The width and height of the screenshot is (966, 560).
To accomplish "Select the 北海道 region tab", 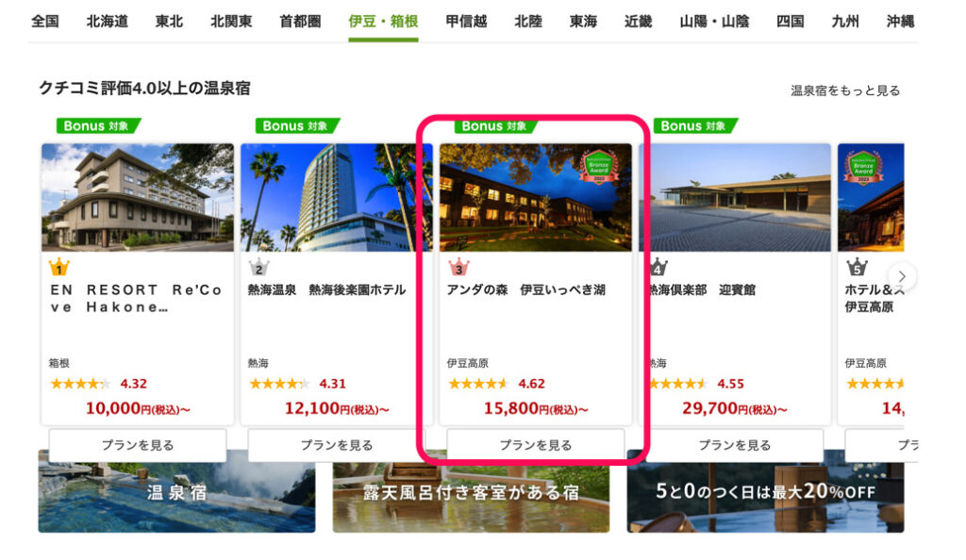I will pyautogui.click(x=108, y=22).
